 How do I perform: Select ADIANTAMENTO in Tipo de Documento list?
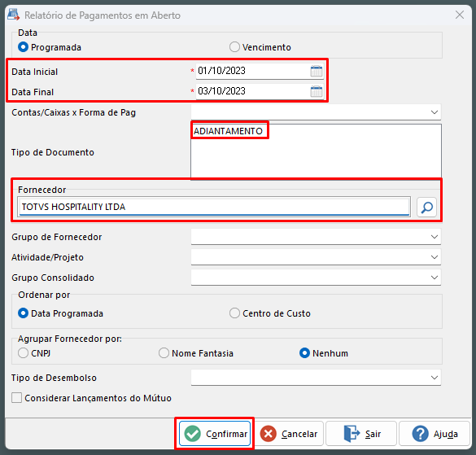pos(228,131)
